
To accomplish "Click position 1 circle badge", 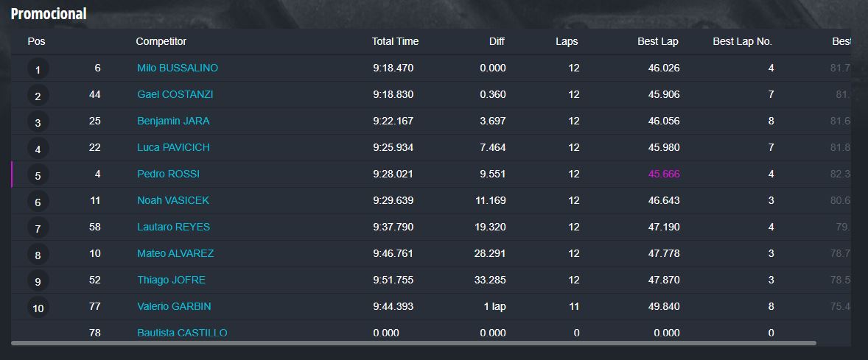I will tap(38, 70).
